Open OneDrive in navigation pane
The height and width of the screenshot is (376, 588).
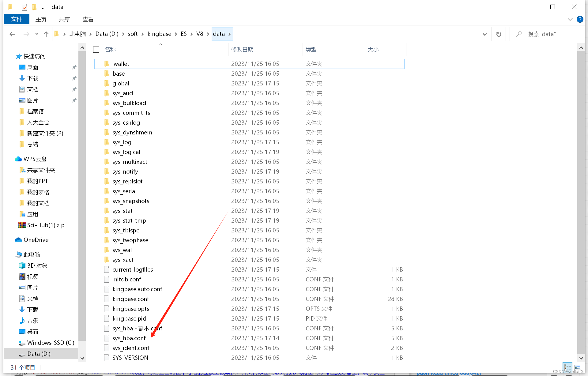coord(36,240)
